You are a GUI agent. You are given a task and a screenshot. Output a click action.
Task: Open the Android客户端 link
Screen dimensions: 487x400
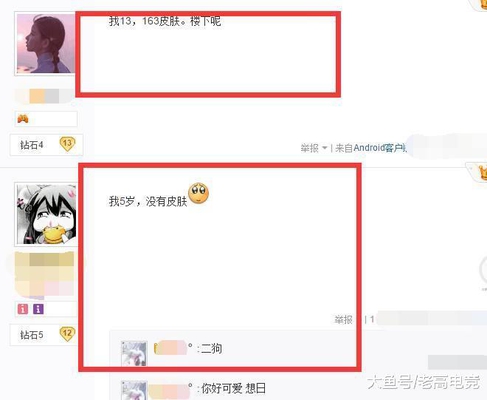coord(380,148)
